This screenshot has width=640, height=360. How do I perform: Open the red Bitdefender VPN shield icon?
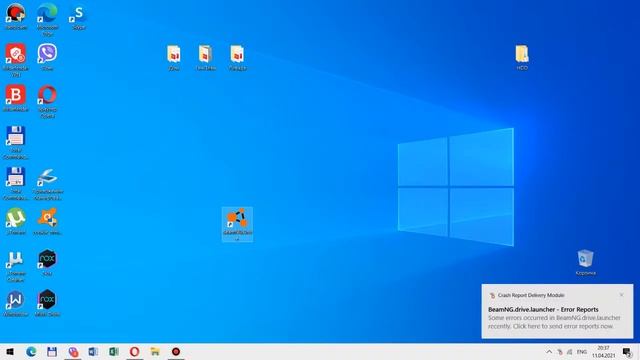click(x=16, y=60)
